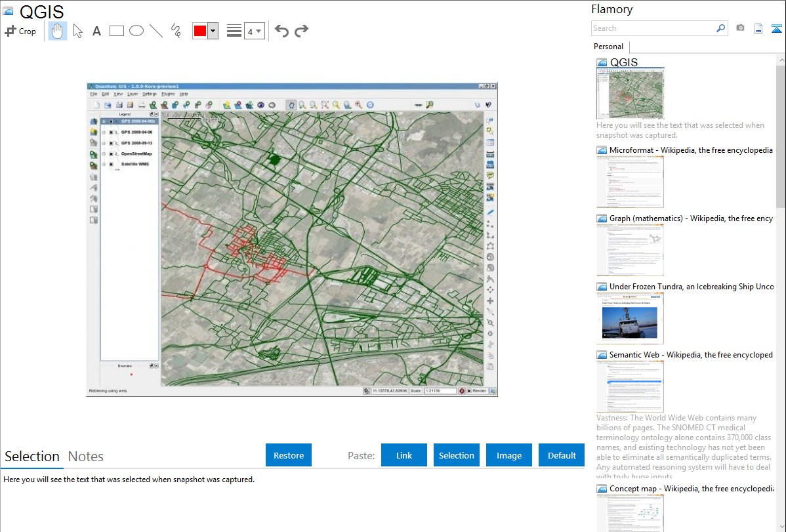Click the document page icon
The height and width of the screenshot is (532, 786).
(x=758, y=28)
